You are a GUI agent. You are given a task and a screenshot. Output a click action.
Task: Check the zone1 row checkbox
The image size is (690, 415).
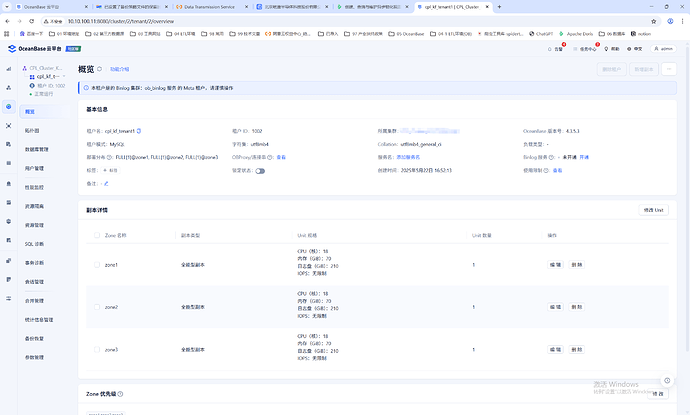pos(96,265)
